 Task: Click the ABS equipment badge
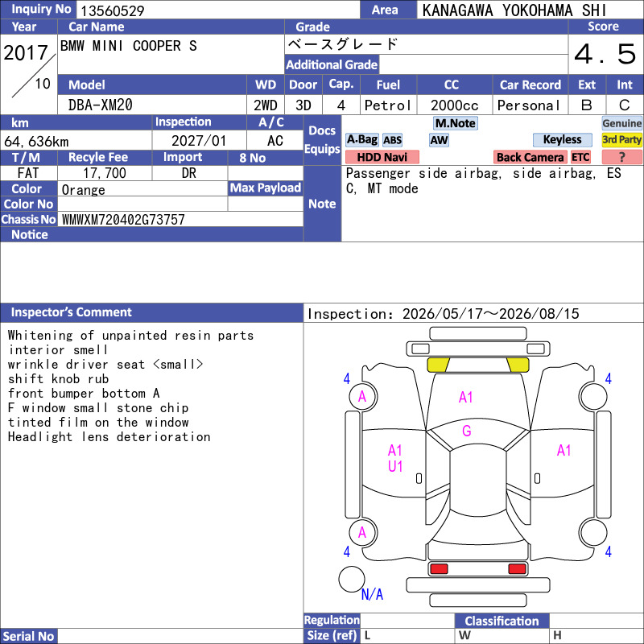coord(392,140)
